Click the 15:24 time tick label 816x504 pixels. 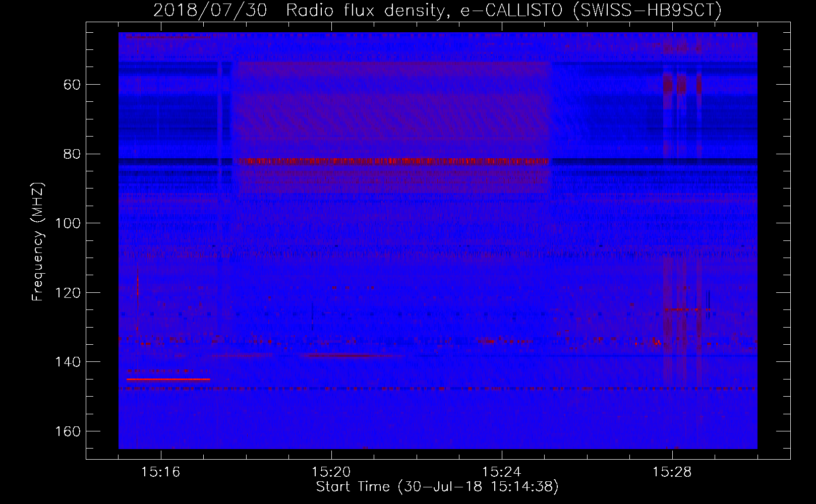(502, 472)
